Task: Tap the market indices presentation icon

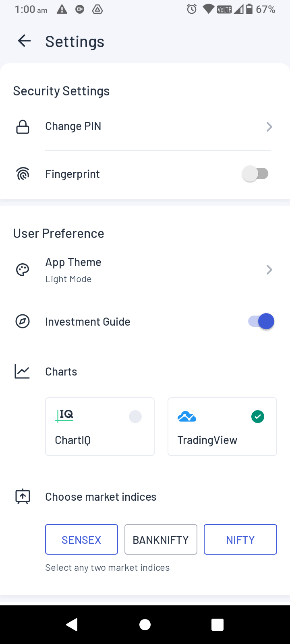Action: tap(23, 497)
